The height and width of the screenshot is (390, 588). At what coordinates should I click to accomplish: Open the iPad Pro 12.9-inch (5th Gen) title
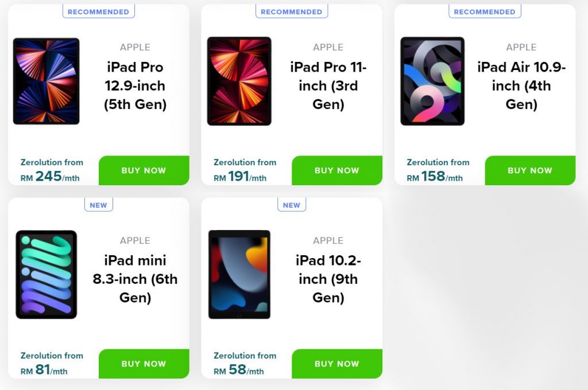click(x=135, y=86)
